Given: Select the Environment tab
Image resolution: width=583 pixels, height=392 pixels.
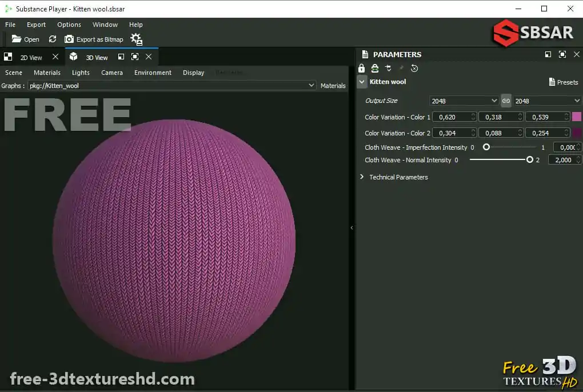Looking at the screenshot, I should [152, 73].
